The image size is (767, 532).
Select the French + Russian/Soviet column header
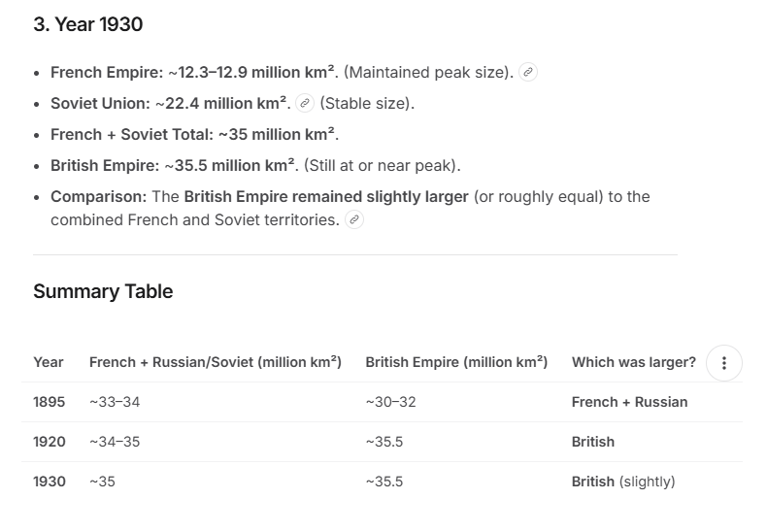pos(216,362)
